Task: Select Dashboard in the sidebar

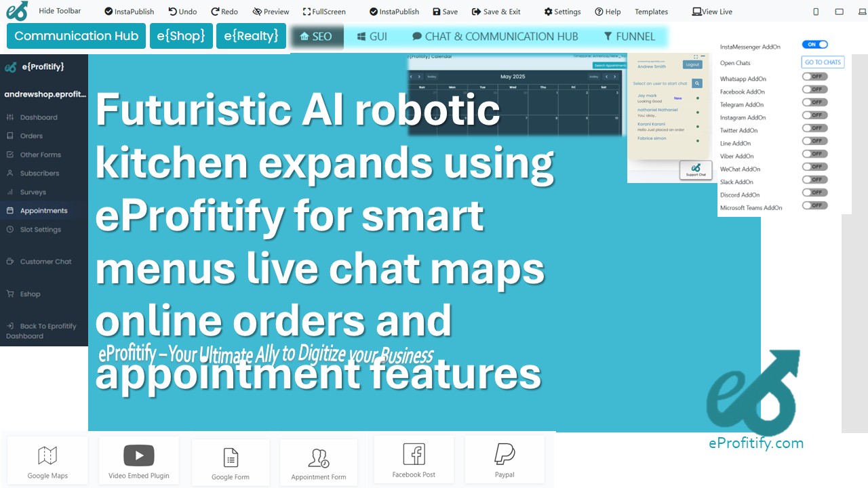Action: pyautogui.click(x=40, y=117)
